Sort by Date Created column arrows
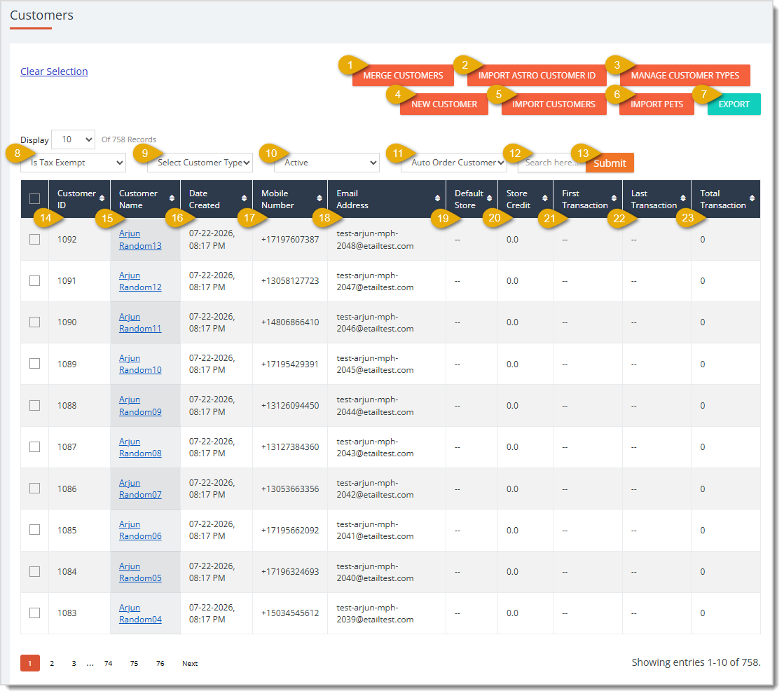The width and height of the screenshot is (784, 696). 244,199
